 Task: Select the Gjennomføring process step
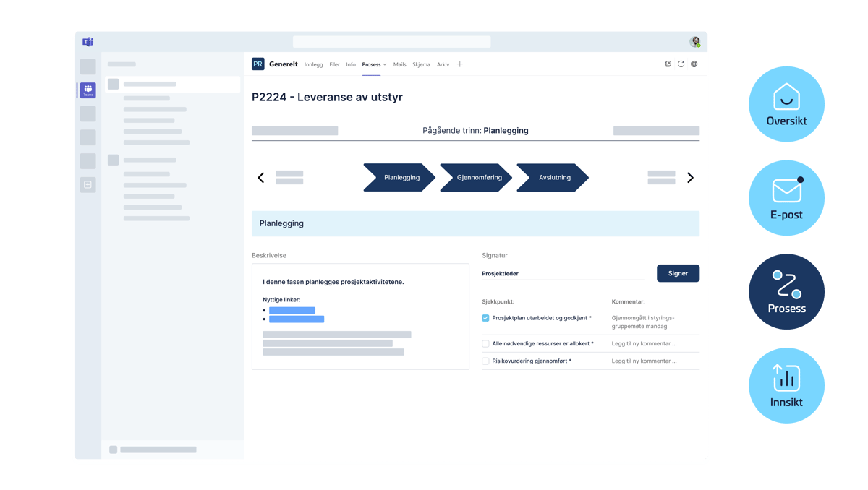pos(478,178)
